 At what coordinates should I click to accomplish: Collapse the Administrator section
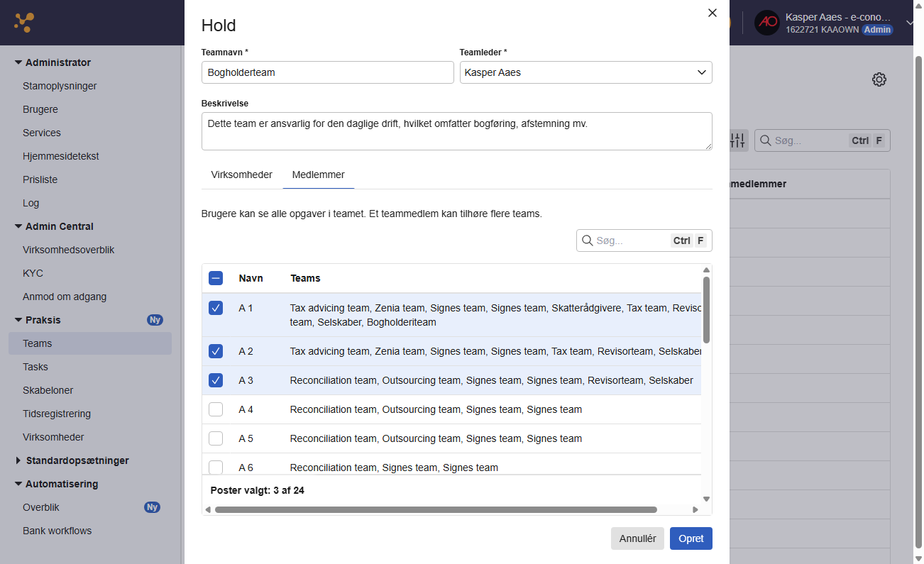point(18,62)
